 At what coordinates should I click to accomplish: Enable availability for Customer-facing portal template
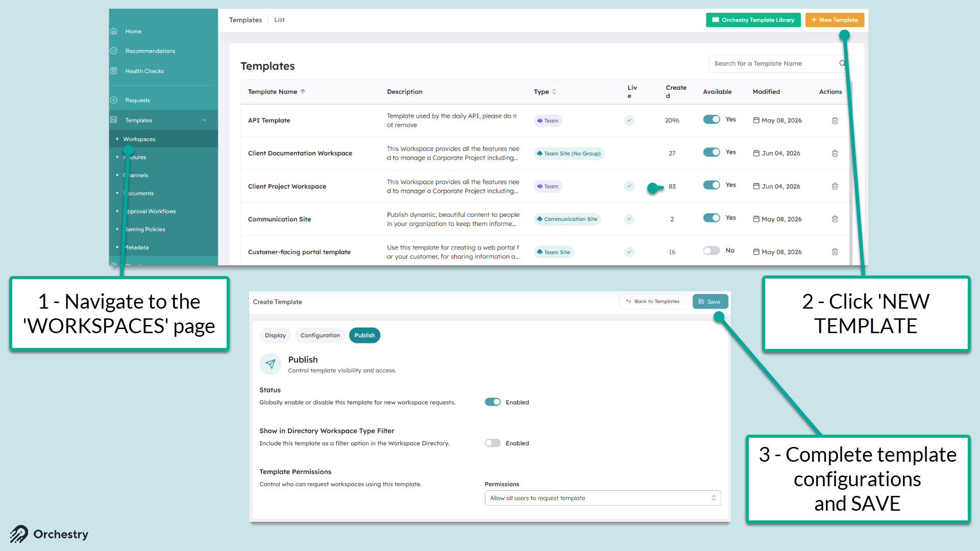coord(712,251)
